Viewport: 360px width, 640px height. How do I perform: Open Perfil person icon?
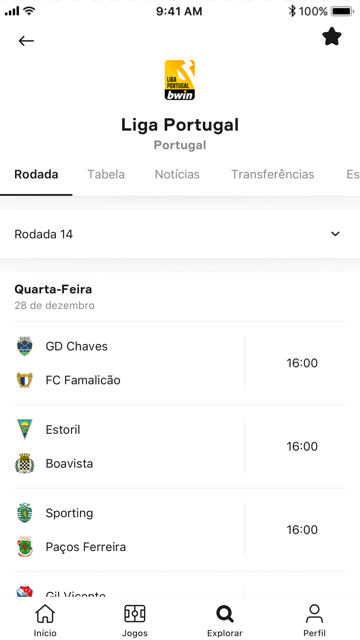tap(314, 613)
